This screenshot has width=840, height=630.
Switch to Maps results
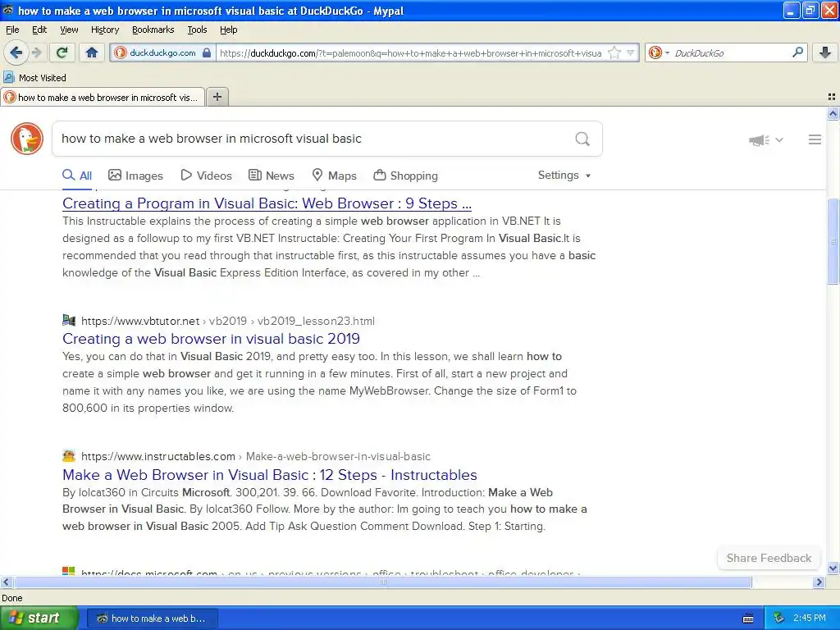pyautogui.click(x=335, y=176)
